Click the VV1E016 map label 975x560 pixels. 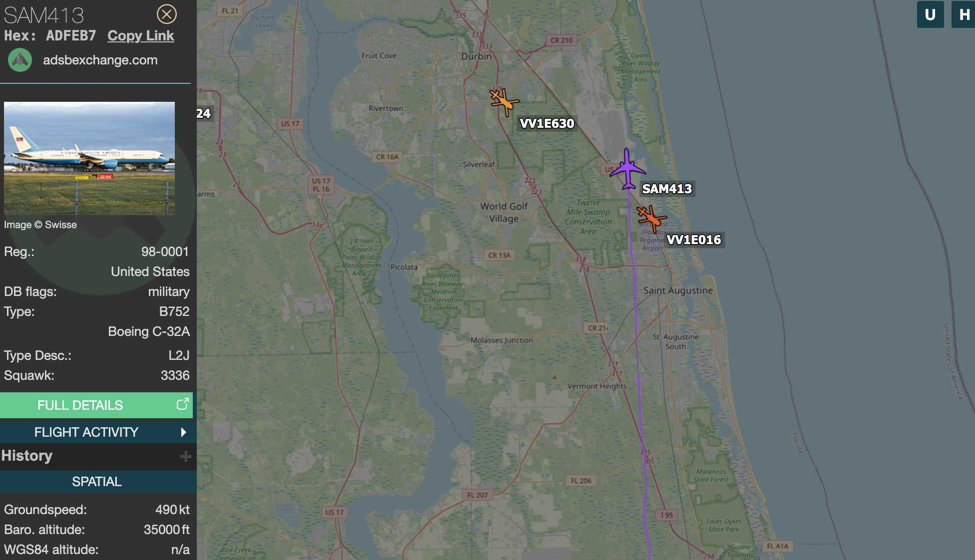pyautogui.click(x=694, y=240)
